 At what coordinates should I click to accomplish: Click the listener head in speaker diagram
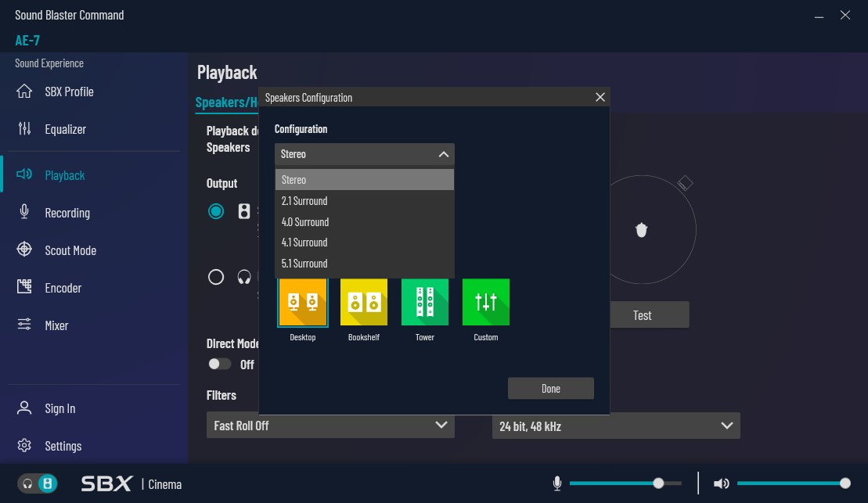641,230
